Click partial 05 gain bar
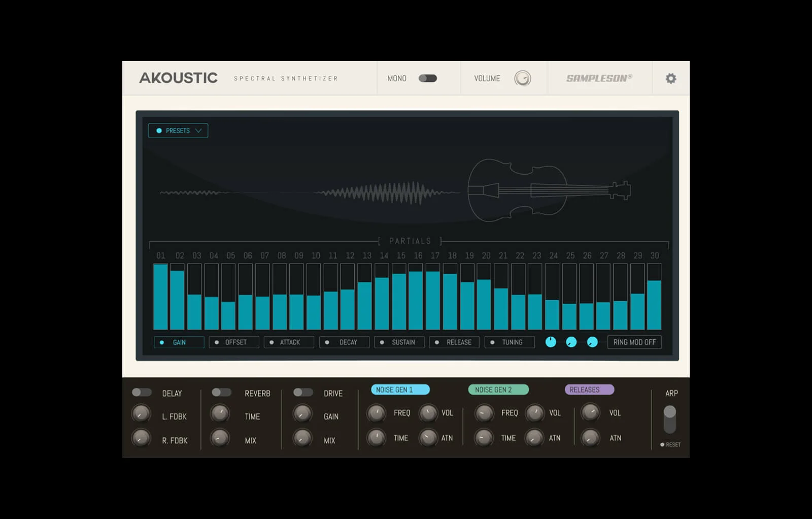 tap(228, 297)
